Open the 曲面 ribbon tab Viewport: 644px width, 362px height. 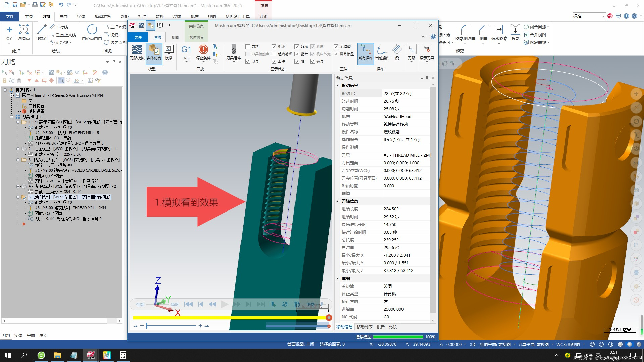point(64,16)
